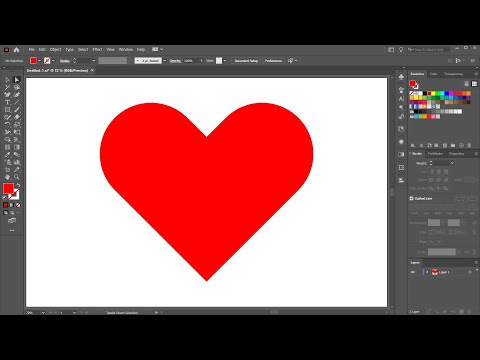Click Delete Swatch trash icon

click(x=469, y=145)
